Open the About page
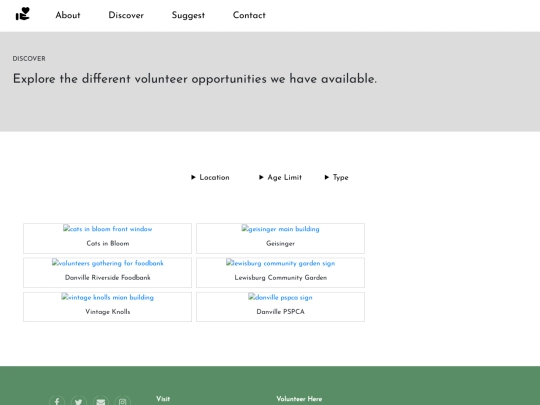Viewport: 540px width, 405px height. (68, 15)
